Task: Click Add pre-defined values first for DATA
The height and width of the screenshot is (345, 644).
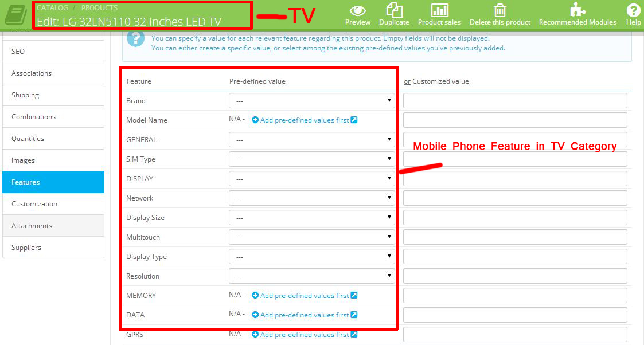Action: [x=305, y=315]
